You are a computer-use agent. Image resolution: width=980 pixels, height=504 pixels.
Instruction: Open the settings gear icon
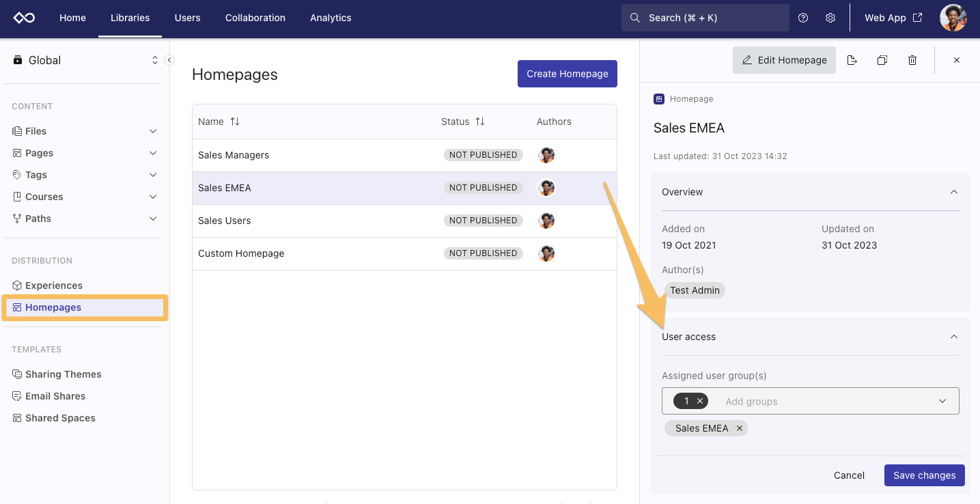830,18
